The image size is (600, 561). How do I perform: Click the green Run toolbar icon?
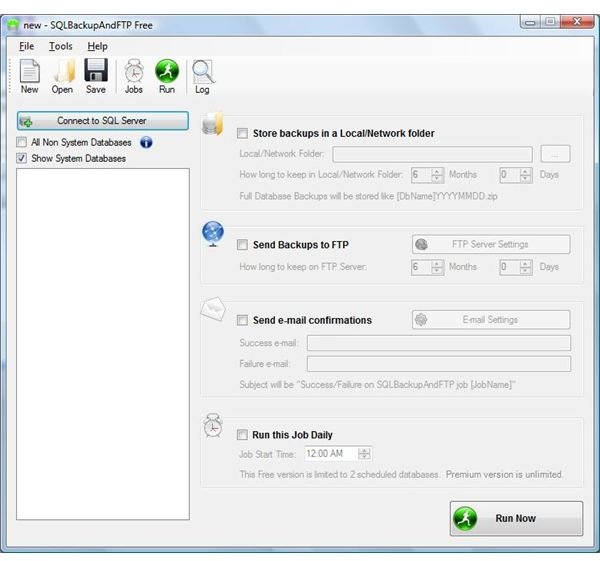(x=167, y=76)
